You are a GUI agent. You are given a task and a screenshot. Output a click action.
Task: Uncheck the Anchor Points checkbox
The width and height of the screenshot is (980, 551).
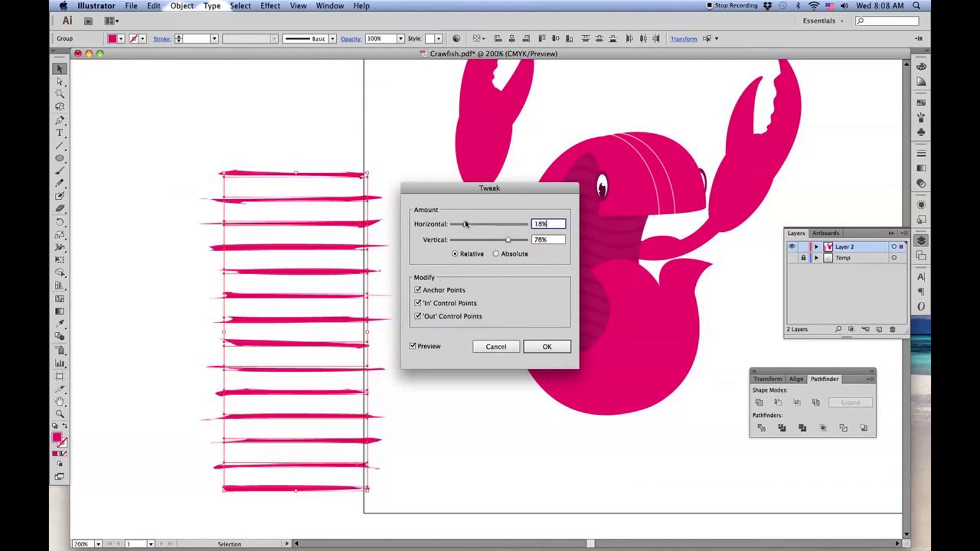click(417, 290)
